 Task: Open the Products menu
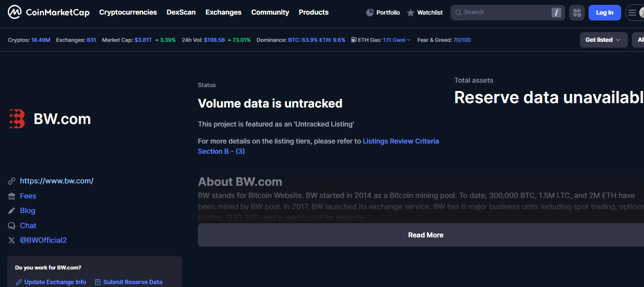[x=313, y=12]
